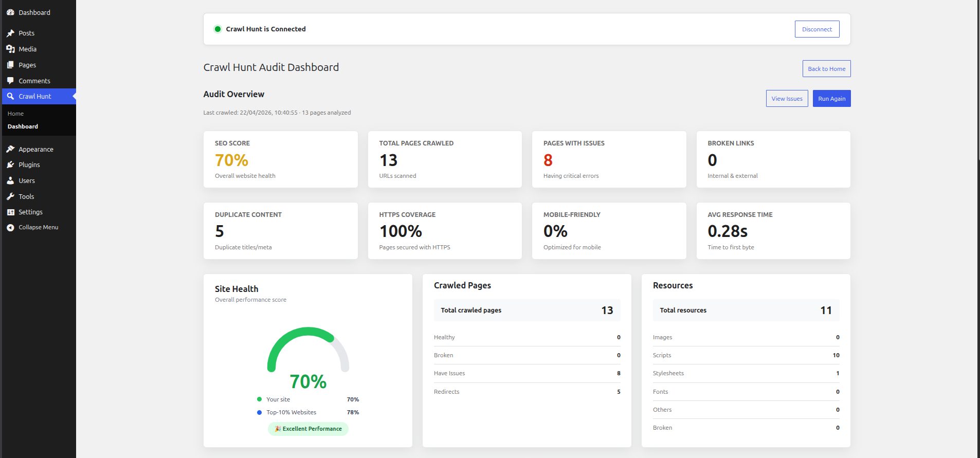Click the Disconnect button
The image size is (980, 458).
point(817,29)
